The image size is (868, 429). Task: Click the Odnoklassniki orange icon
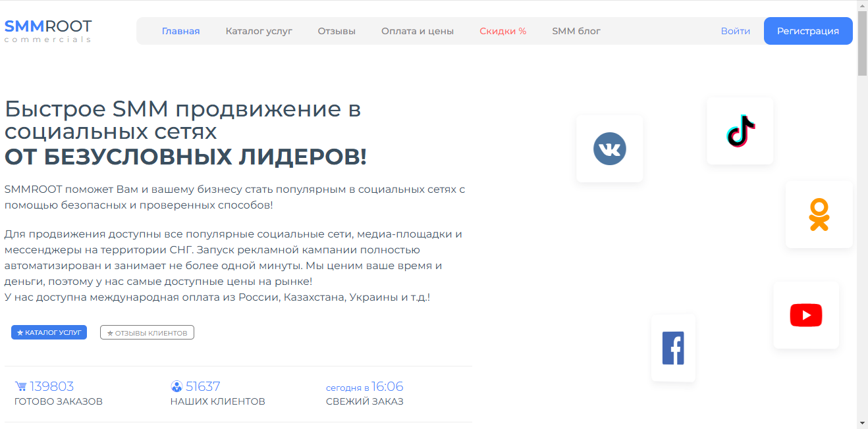coord(819,214)
